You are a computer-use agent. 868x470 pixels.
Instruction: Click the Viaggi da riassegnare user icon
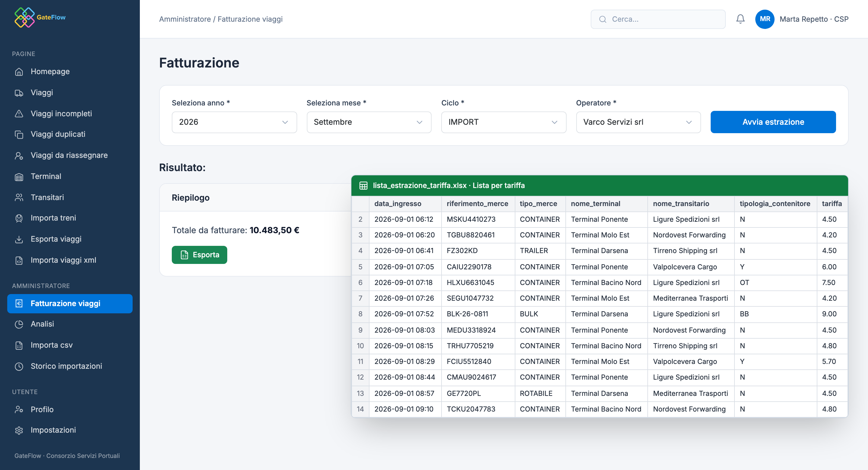click(19, 156)
